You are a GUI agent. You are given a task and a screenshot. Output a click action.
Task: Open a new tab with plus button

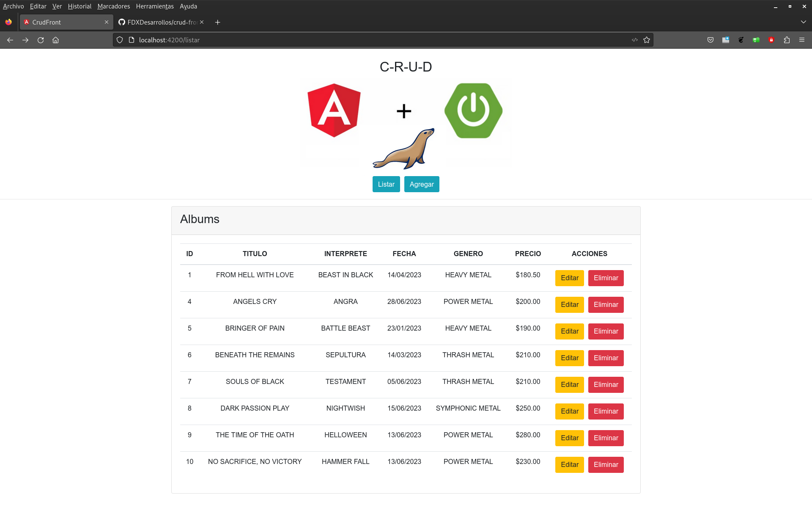tap(217, 22)
